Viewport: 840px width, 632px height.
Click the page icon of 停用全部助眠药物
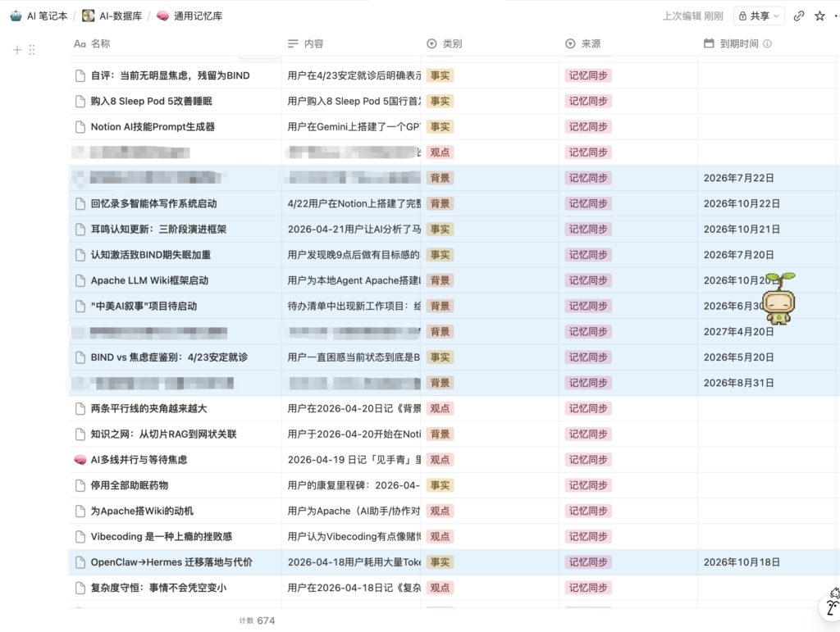click(80, 485)
